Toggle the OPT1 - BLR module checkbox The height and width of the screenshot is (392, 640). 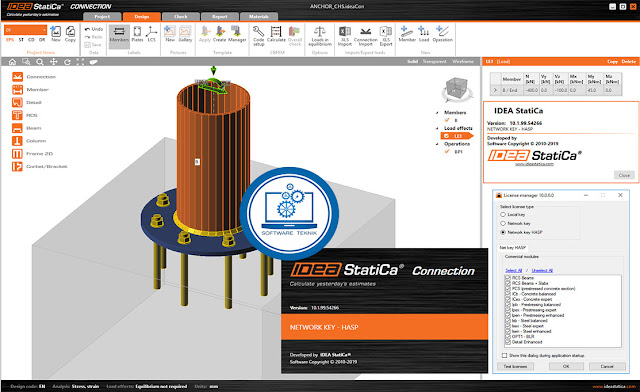508,337
